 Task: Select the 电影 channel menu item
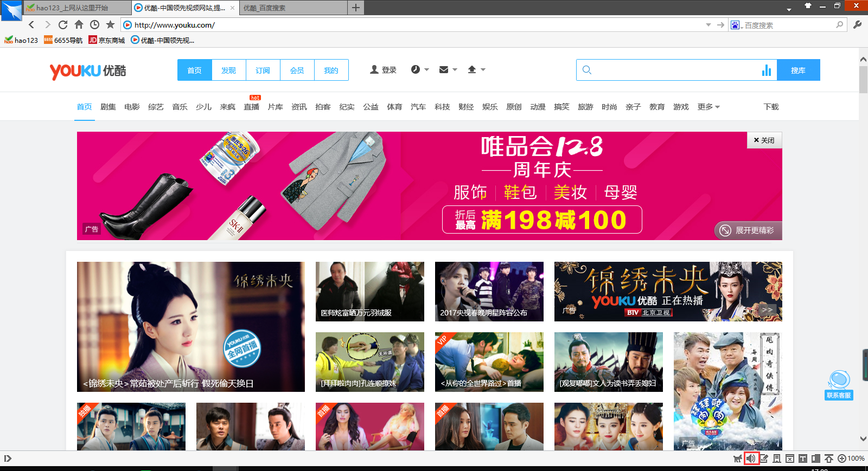tap(132, 107)
